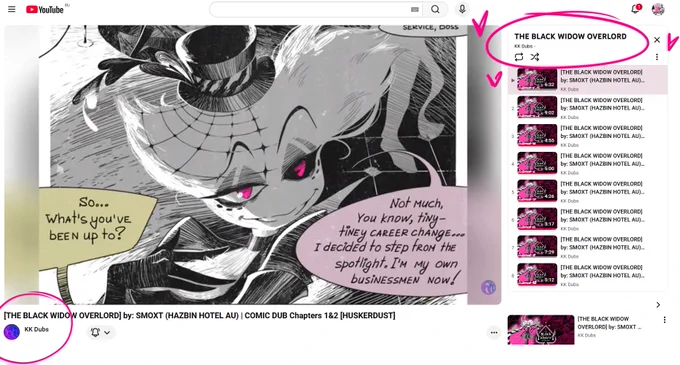Click the video player comic frame
Image resolution: width=680 pixels, height=365 pixels.
pos(253,165)
